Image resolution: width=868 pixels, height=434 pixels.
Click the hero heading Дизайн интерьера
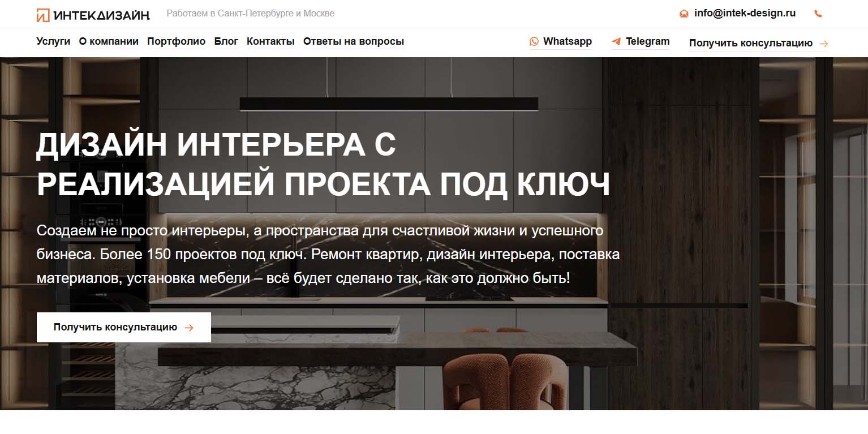(x=201, y=144)
